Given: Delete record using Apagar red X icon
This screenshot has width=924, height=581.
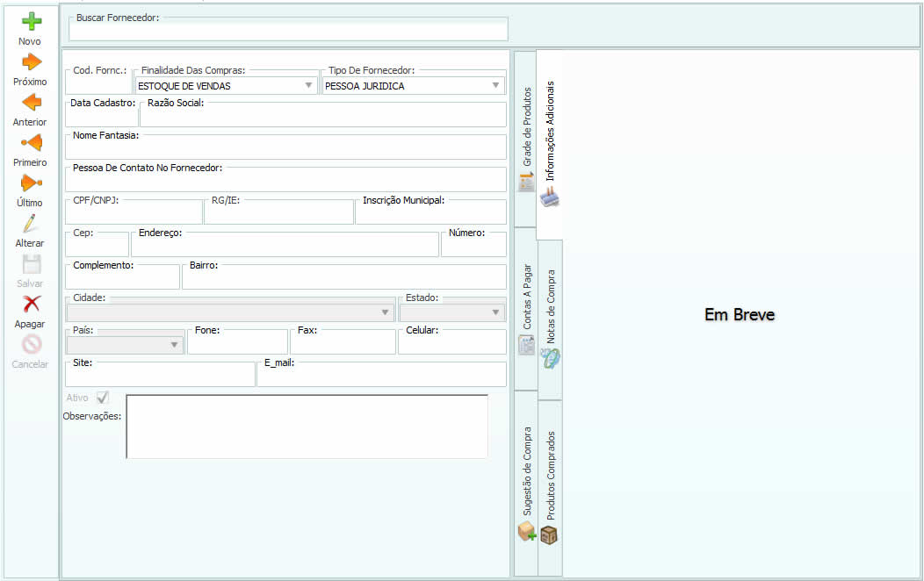Looking at the screenshot, I should [x=31, y=305].
